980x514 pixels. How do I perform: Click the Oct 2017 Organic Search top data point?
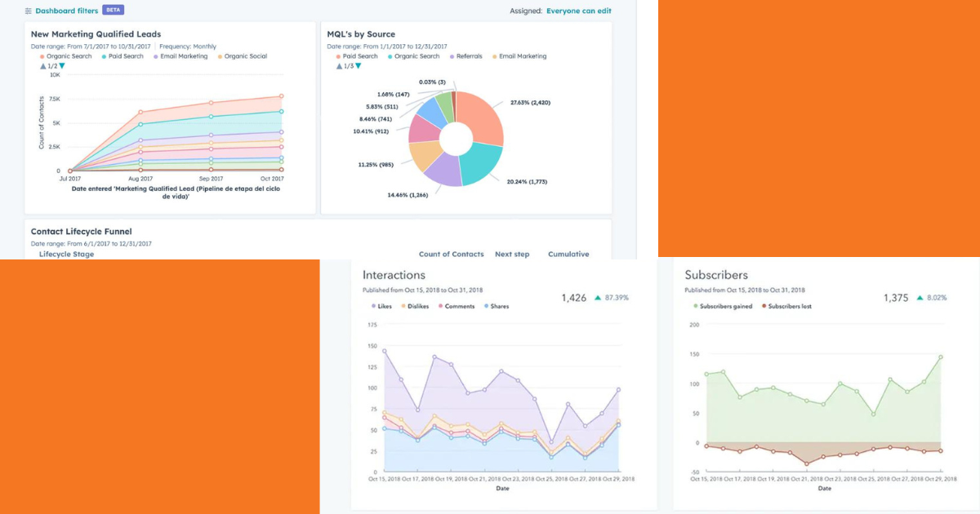point(282,96)
